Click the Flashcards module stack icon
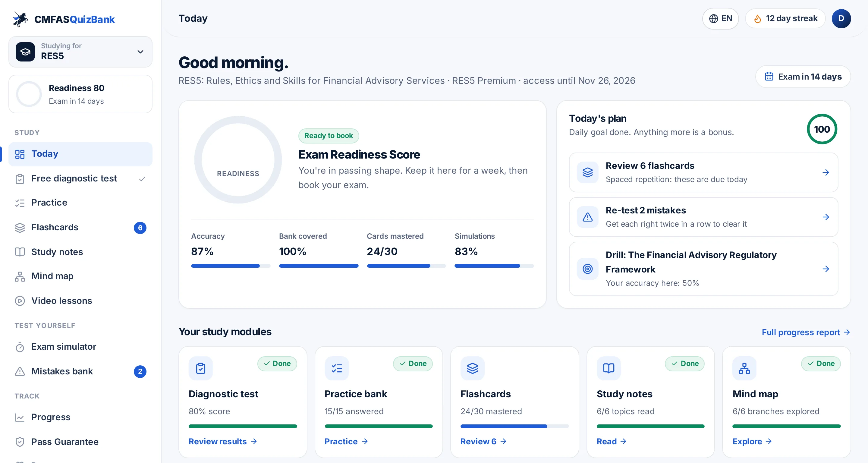868x463 pixels. [x=472, y=368]
